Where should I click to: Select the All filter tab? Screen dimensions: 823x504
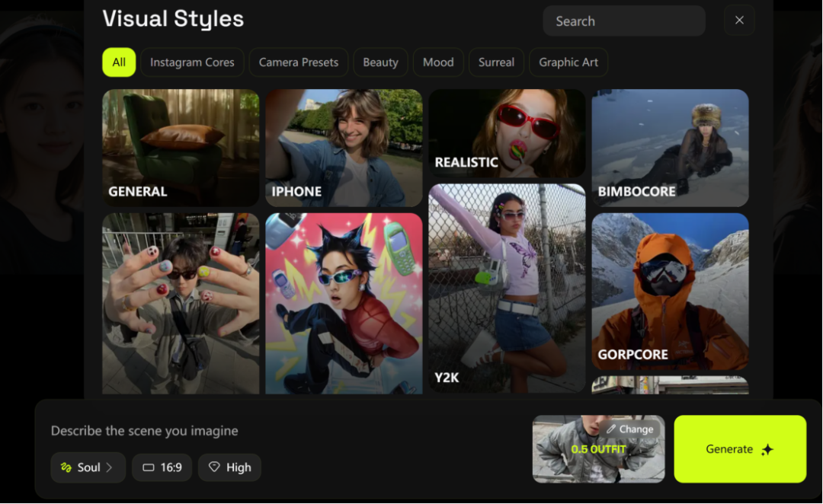coord(119,62)
